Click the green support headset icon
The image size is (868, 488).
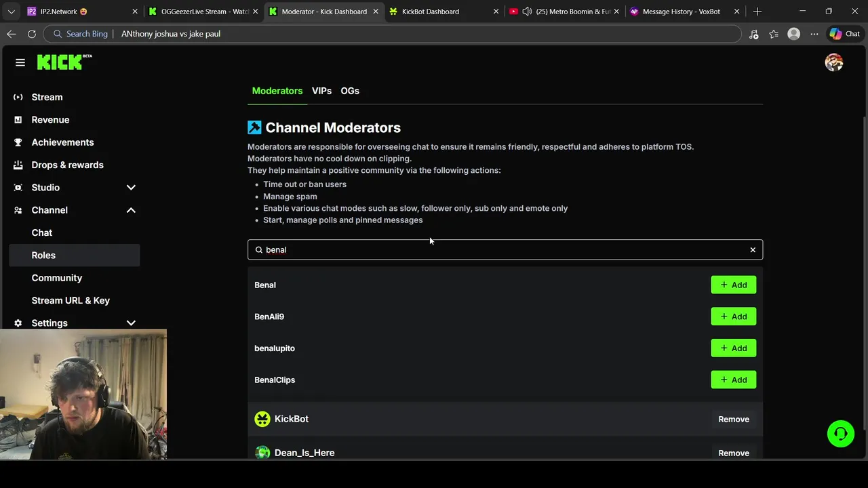840,434
